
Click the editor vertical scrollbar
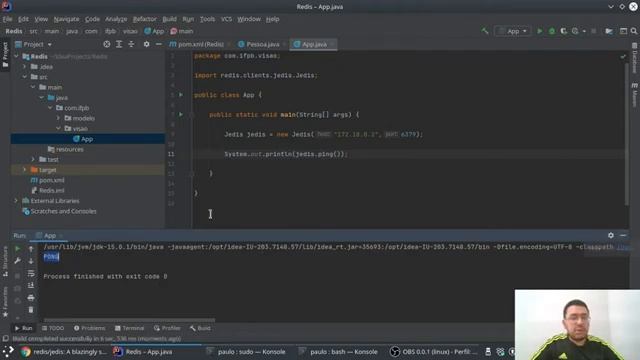[627, 135]
